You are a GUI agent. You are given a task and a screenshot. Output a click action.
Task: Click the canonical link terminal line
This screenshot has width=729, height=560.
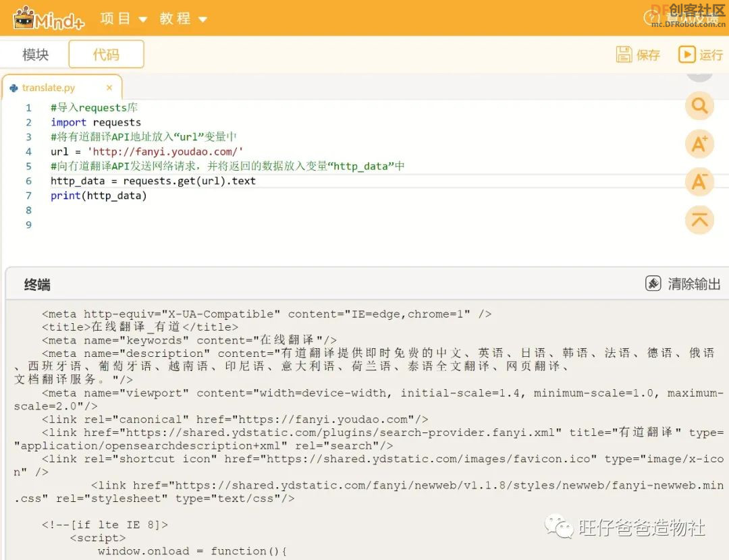click(x=235, y=419)
